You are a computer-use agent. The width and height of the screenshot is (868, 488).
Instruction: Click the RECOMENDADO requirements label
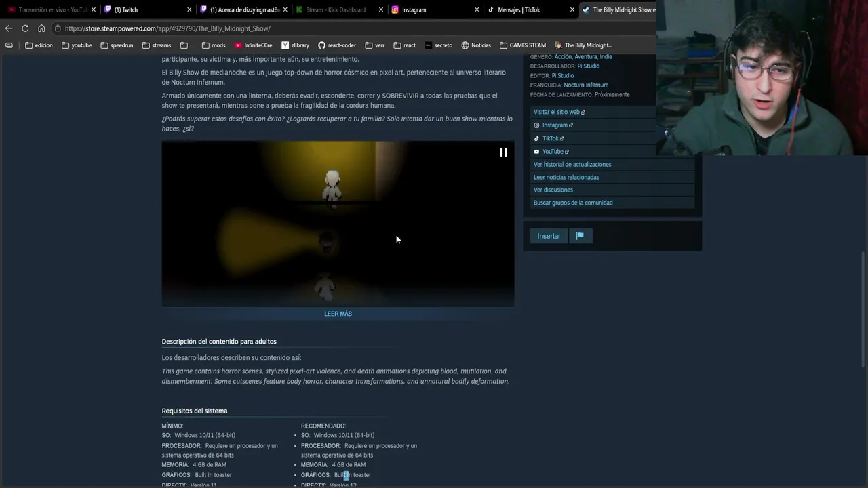pyautogui.click(x=323, y=426)
